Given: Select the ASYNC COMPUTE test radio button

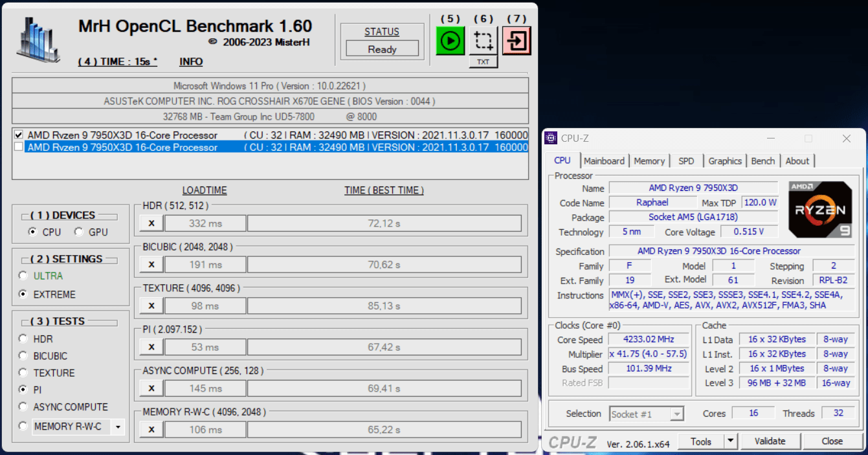Looking at the screenshot, I should click(x=23, y=406).
